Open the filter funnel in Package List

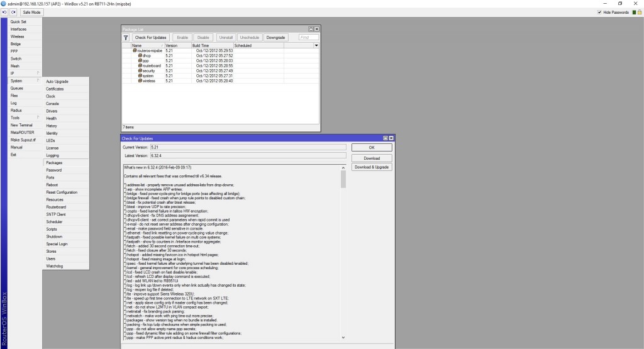(126, 38)
